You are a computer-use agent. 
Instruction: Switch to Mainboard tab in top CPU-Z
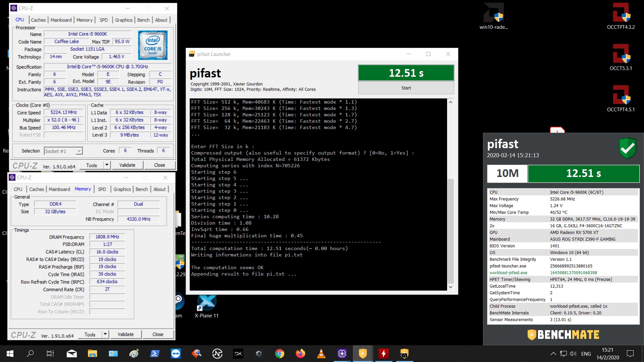(61, 20)
